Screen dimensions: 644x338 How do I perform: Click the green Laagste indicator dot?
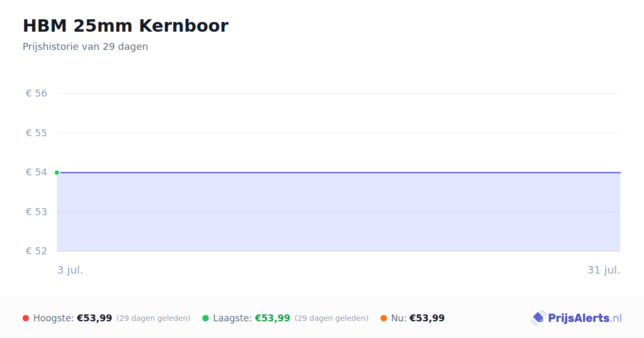click(x=206, y=318)
